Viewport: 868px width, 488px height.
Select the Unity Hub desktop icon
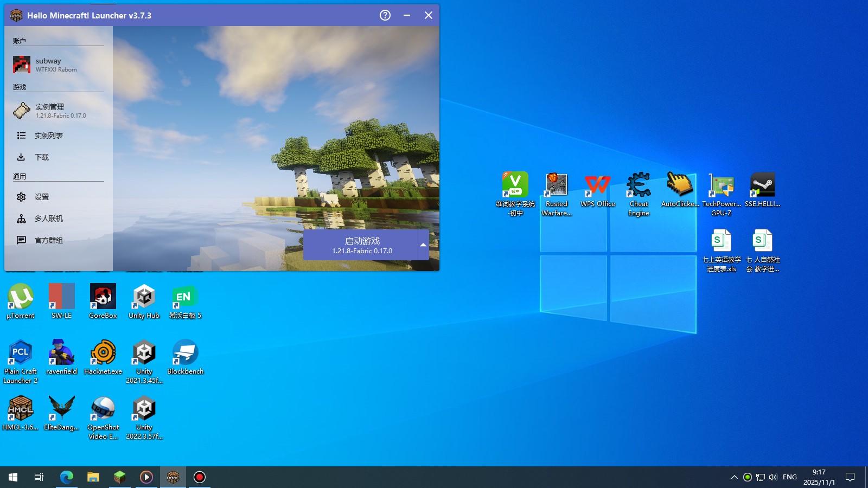click(x=144, y=301)
